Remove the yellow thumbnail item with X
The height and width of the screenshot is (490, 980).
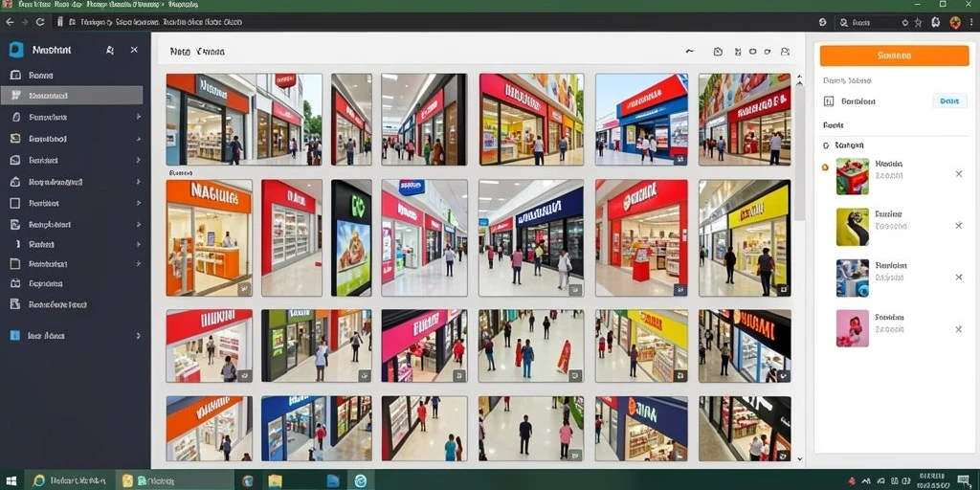(959, 226)
